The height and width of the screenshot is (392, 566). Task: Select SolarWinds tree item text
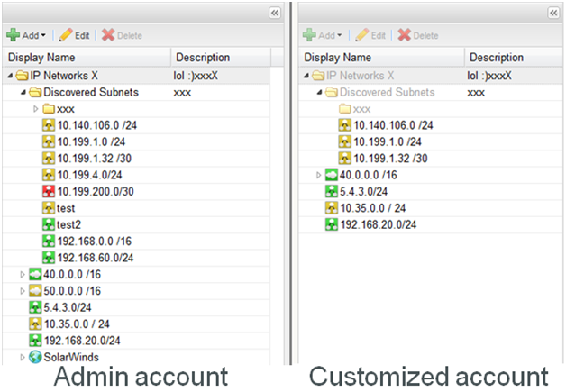click(71, 358)
